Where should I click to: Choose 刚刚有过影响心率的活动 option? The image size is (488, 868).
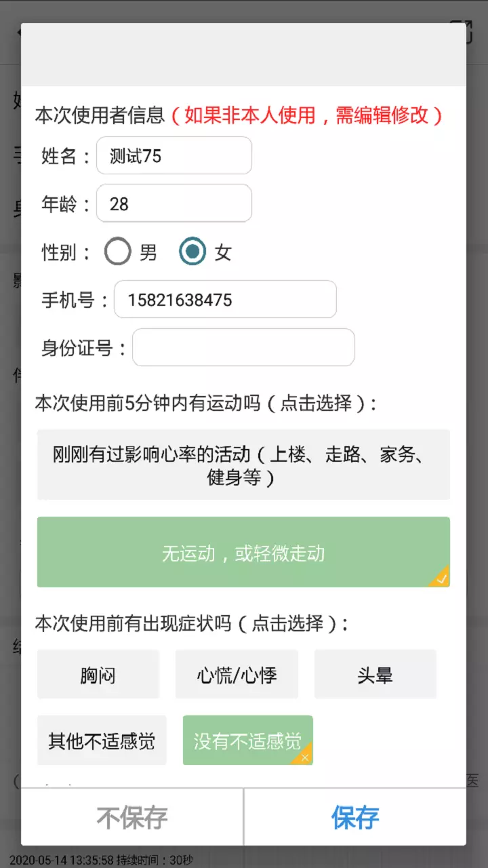coord(243,465)
